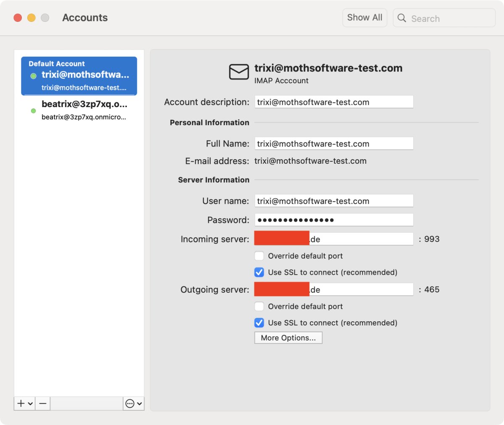Click the envelope icon beside the account title
The image size is (504, 425).
point(239,72)
